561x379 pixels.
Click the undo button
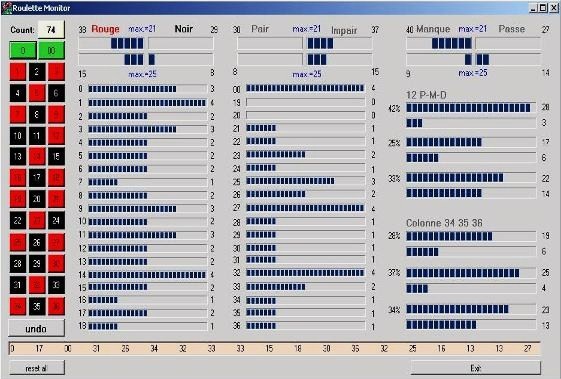(x=36, y=328)
